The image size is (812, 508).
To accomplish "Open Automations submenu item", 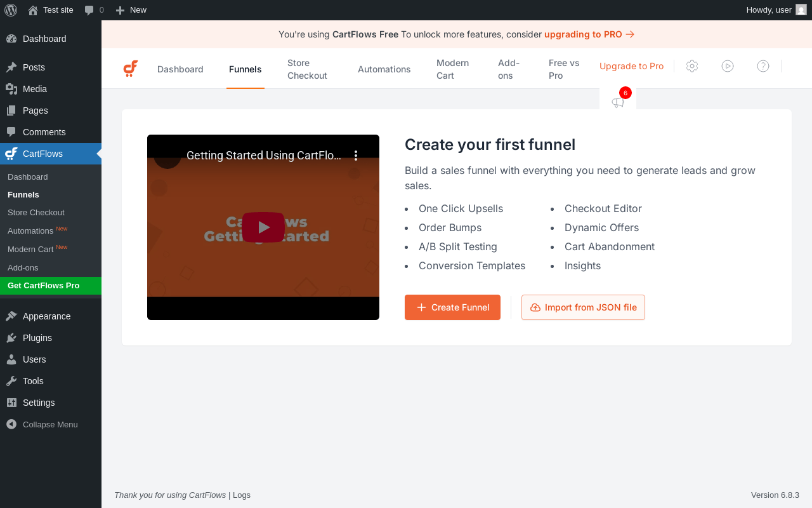I will coord(51,231).
